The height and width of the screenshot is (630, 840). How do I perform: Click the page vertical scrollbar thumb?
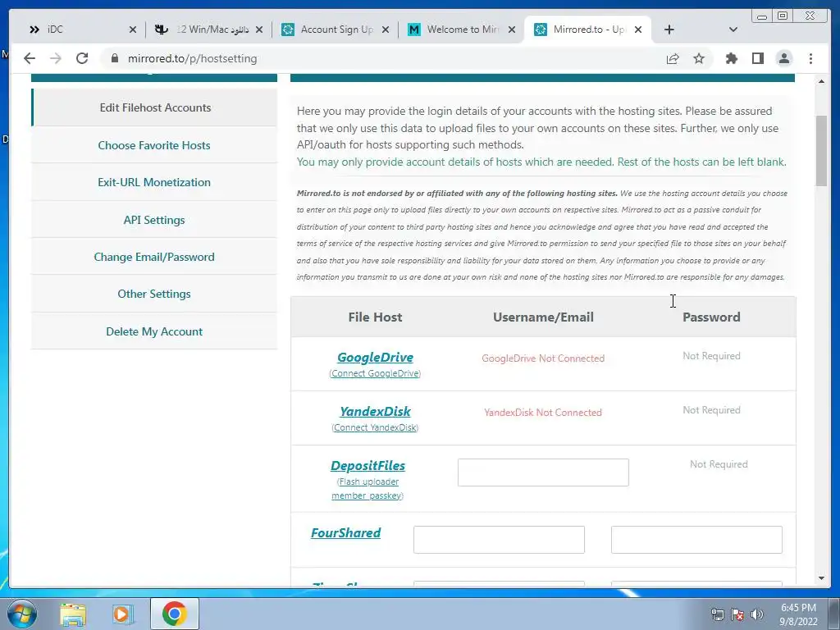(821, 151)
